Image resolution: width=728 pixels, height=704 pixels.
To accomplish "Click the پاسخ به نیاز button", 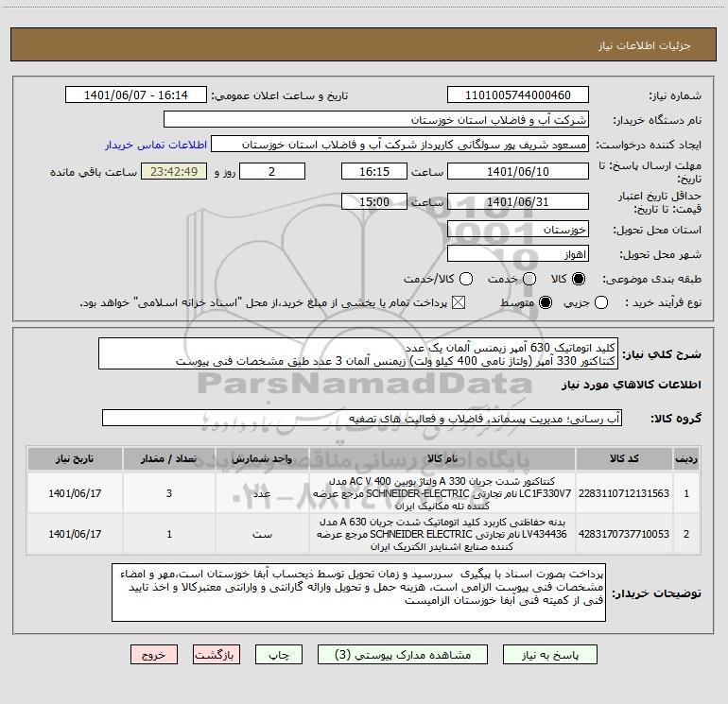I will (x=549, y=655).
